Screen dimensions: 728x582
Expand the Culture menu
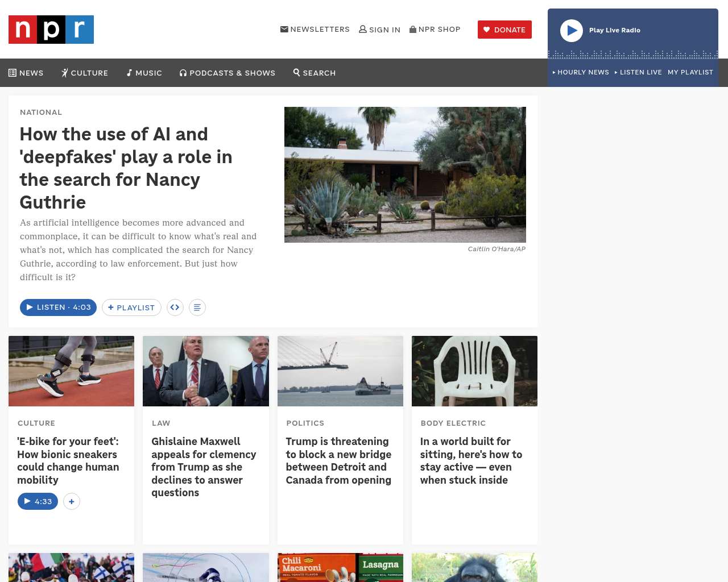[x=85, y=73]
